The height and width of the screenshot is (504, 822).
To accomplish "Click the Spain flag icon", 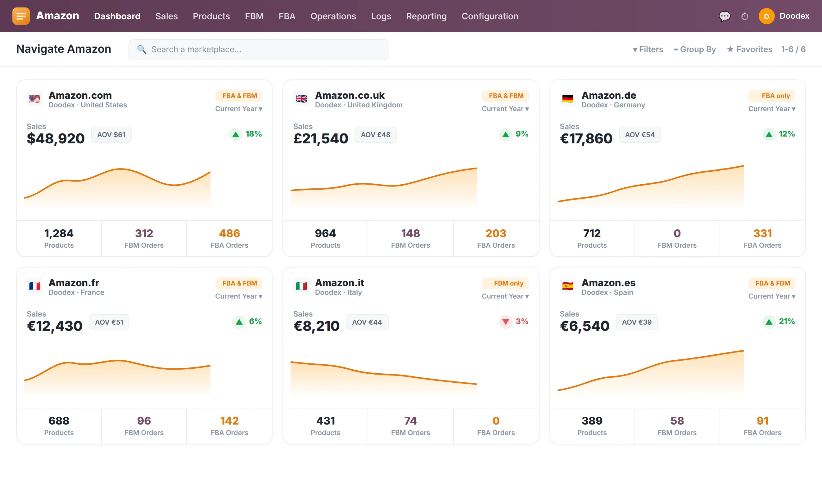I will (567, 286).
